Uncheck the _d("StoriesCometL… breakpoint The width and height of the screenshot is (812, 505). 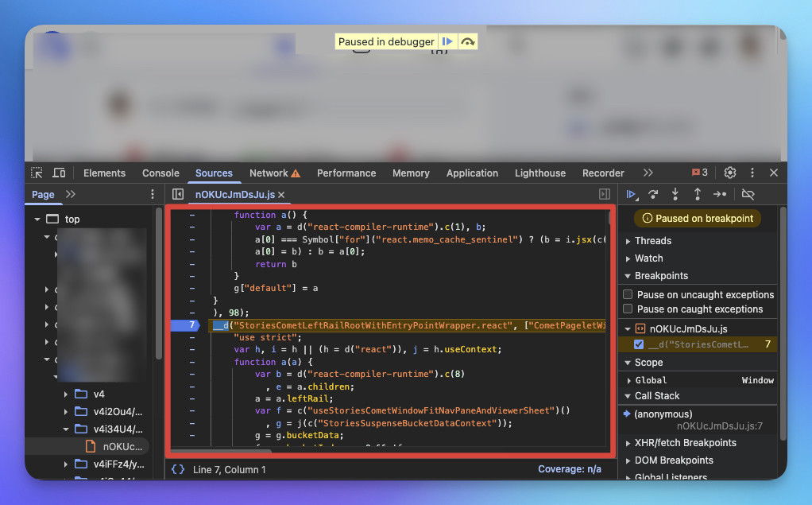[x=639, y=344]
